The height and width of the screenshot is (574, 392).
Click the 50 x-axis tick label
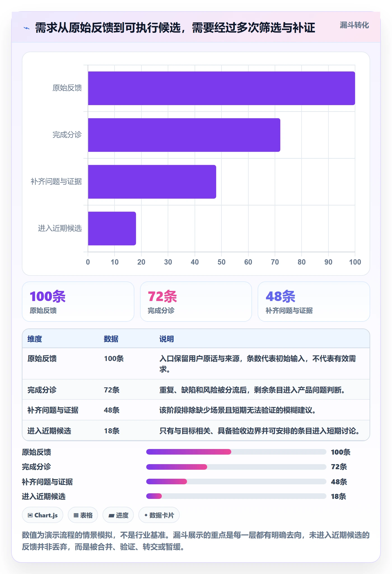tap(221, 262)
